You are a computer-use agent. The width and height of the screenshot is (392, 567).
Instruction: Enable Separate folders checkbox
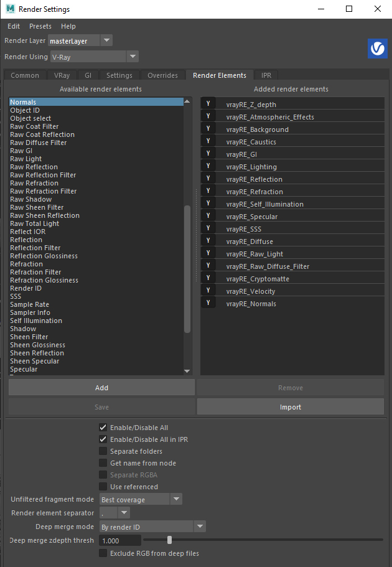coord(103,451)
